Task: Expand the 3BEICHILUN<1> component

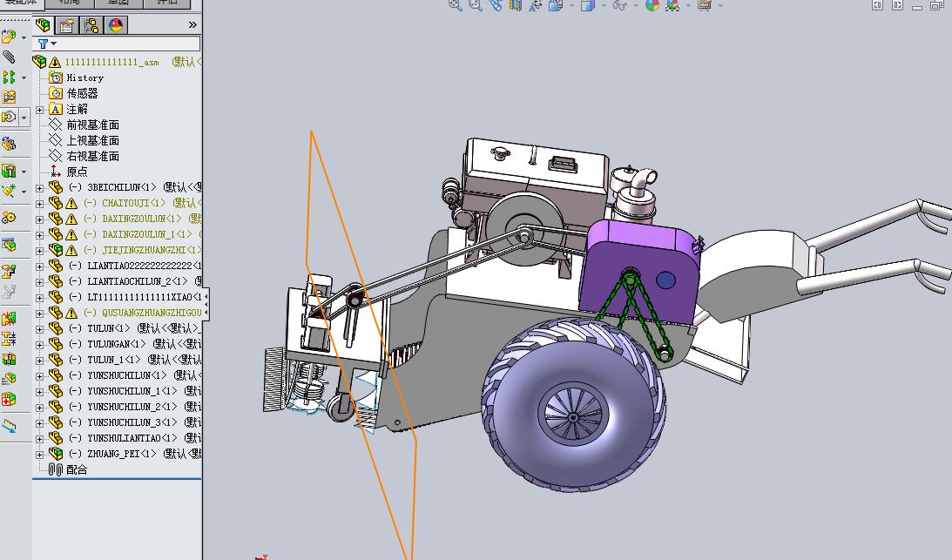Action: click(x=40, y=188)
